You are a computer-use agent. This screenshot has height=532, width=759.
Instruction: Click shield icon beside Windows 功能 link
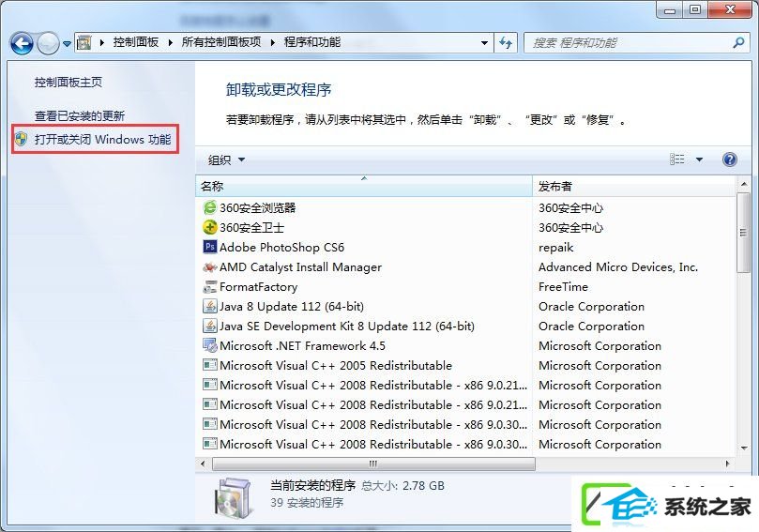(x=22, y=140)
